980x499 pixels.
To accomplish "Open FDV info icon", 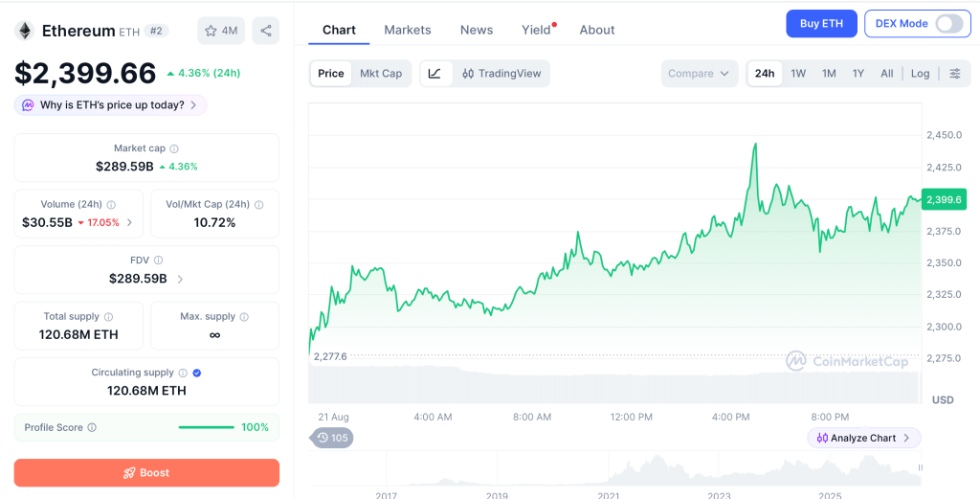I will 159,261.
